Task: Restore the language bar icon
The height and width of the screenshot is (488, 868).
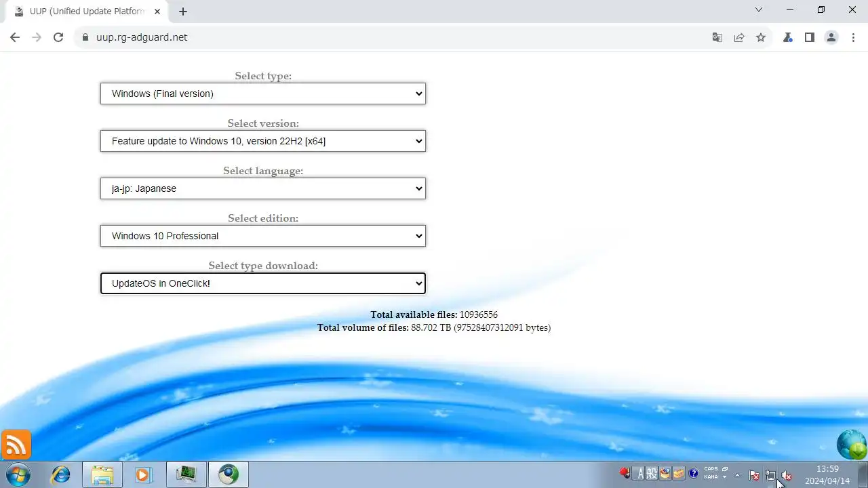Action: point(725,469)
